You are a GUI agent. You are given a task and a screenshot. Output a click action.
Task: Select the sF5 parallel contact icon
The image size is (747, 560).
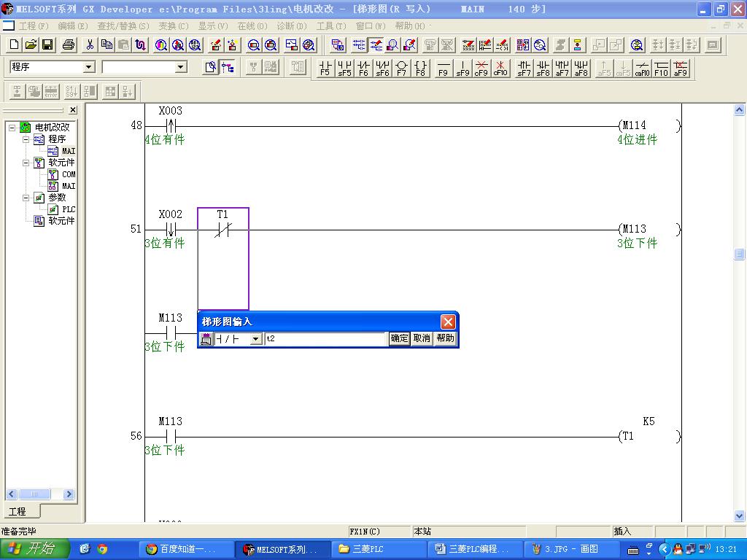[344, 69]
